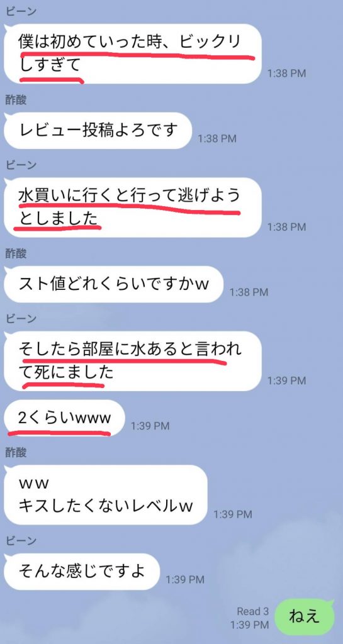Click the 1:38 PM timestamp beside レビュー投稿よろです
Viewport: 343px width, 644px height.
[217, 139]
